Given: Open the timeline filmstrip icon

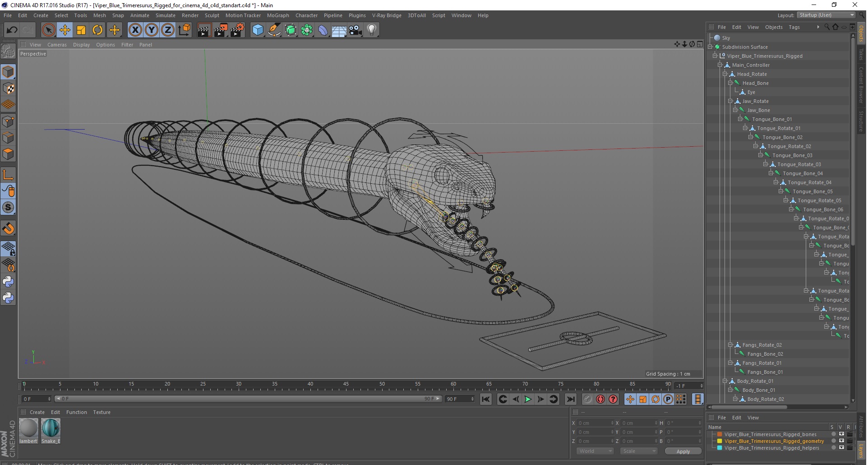Looking at the screenshot, I should (x=698, y=399).
